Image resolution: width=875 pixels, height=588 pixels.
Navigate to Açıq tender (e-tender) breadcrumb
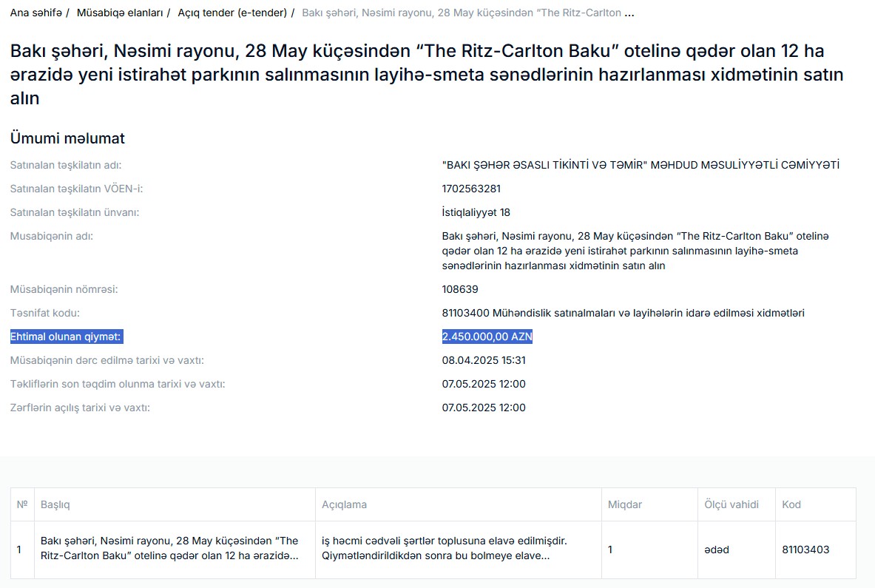[232, 13]
